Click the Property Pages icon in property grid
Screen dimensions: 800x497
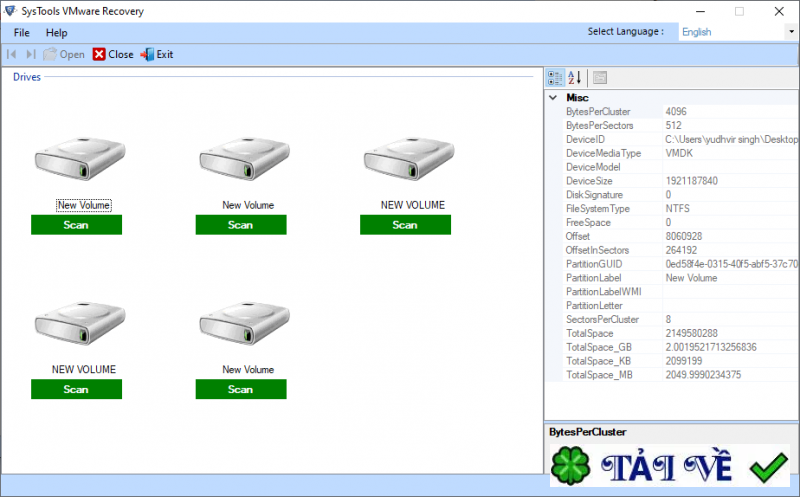600,78
